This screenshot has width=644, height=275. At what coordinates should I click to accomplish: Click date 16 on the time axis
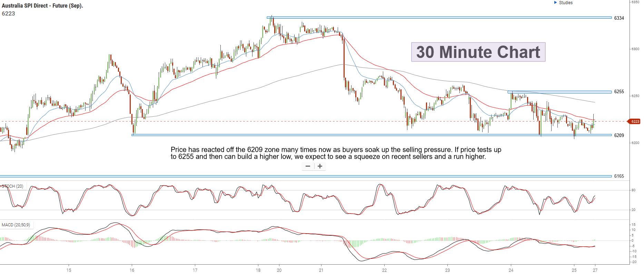[132, 270]
